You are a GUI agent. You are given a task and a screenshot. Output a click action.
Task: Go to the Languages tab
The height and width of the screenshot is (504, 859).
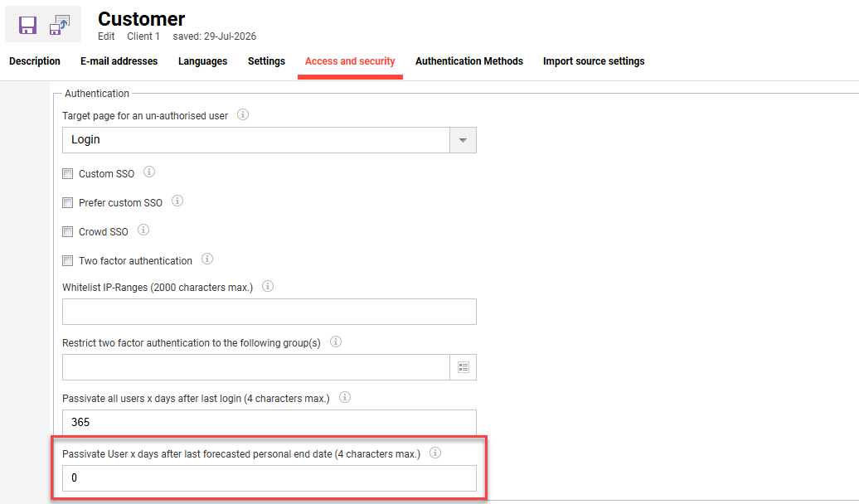202,61
